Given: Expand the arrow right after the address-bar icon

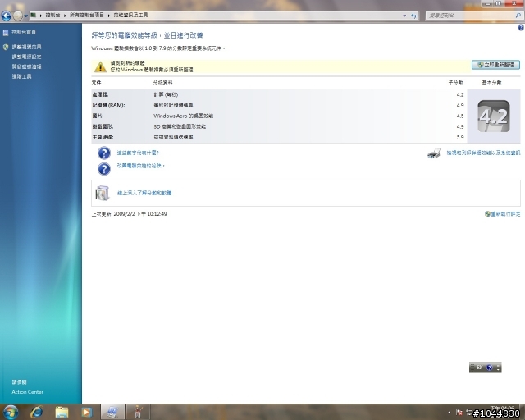Looking at the screenshot, I should point(41,16).
